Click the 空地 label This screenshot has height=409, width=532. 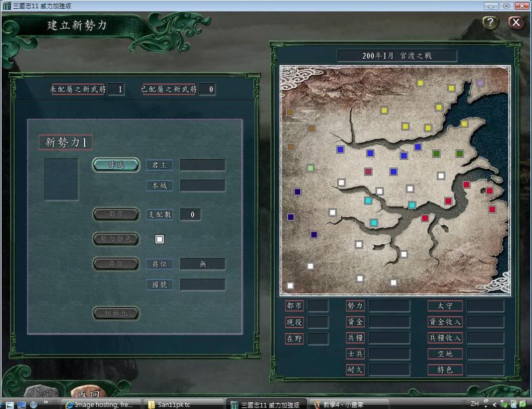445,354
